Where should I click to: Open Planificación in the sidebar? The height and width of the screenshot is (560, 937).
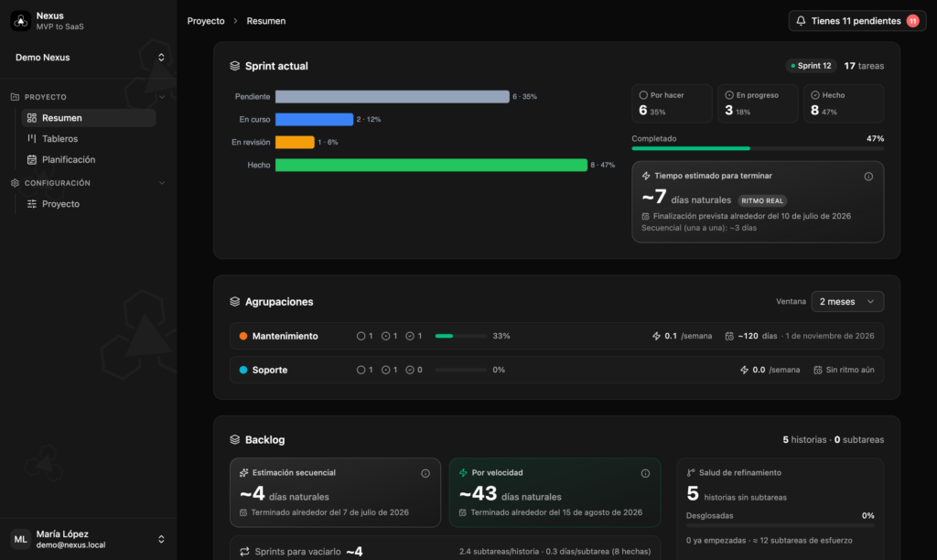click(x=89, y=159)
